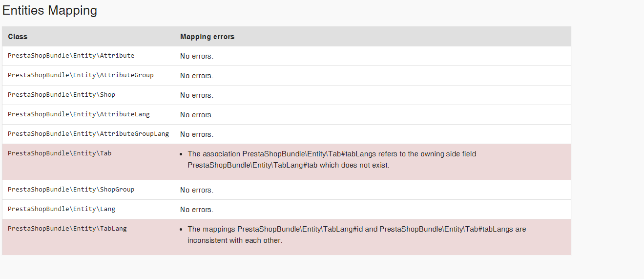Click the inconsistent mappings error for TabLang

point(356,235)
